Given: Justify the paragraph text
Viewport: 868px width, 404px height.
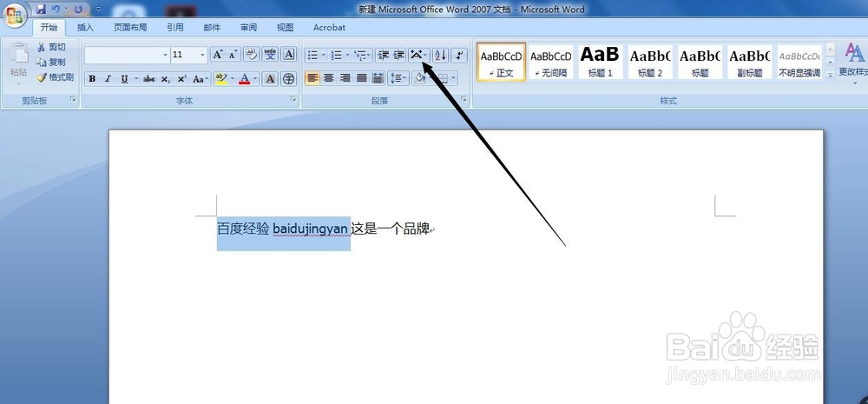Looking at the screenshot, I should tap(362, 78).
